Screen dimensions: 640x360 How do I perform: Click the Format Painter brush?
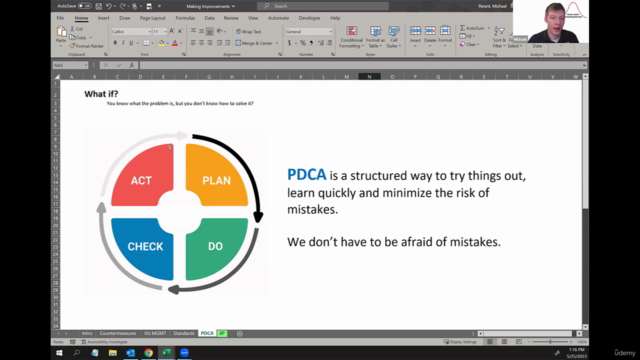(x=72, y=46)
